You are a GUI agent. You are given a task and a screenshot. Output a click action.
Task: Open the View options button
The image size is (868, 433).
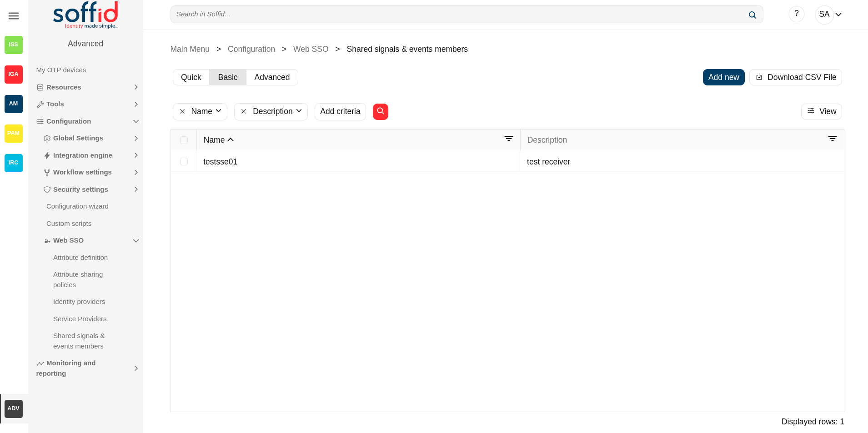pos(821,111)
